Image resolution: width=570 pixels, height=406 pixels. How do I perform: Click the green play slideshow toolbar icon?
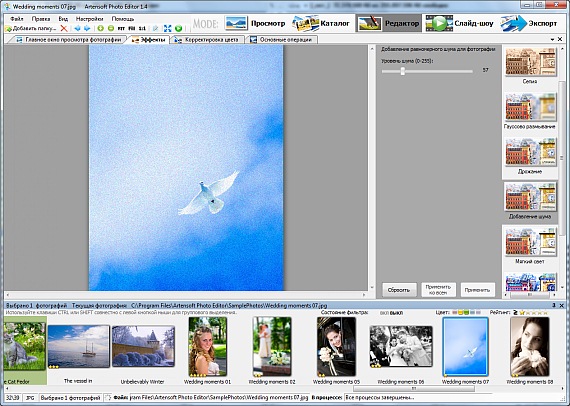point(178,28)
